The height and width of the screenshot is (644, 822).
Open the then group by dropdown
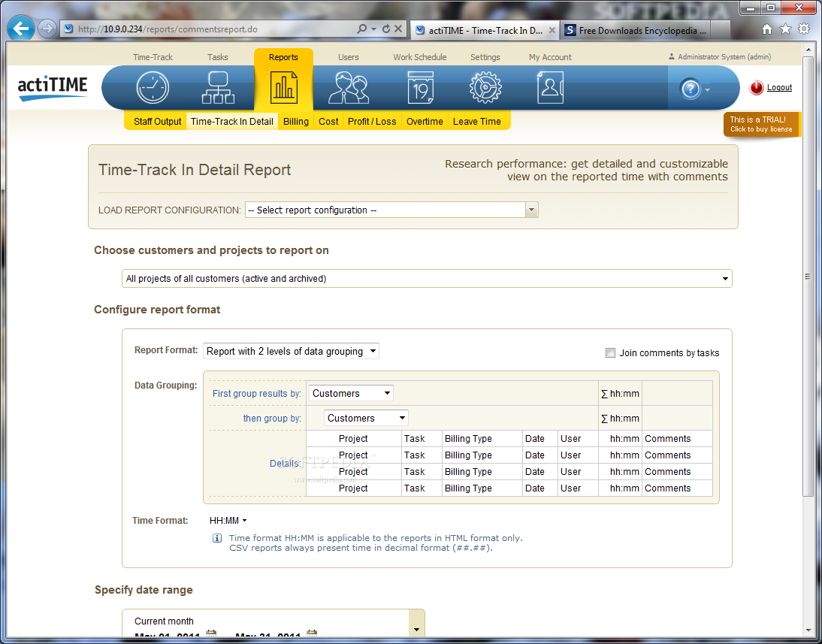(x=366, y=418)
